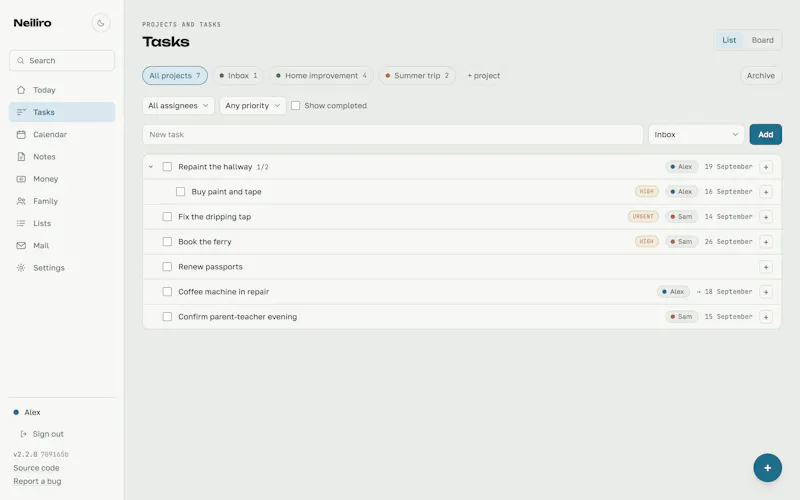
Task: Click the Today home icon
Action: pos(21,90)
